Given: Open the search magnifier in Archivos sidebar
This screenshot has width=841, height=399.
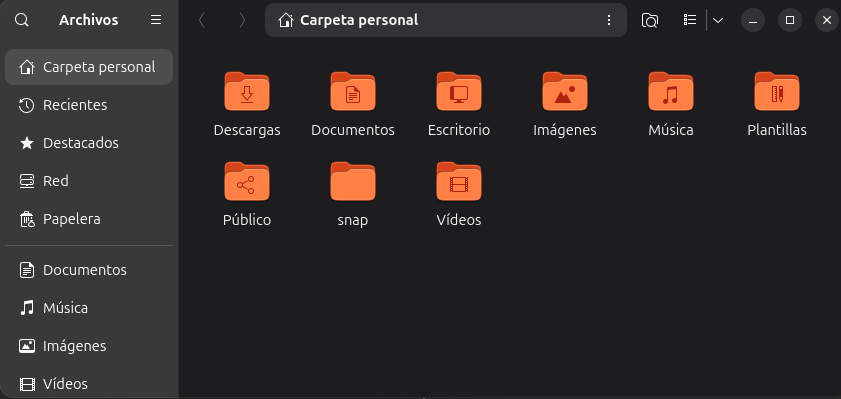Looking at the screenshot, I should (21, 20).
